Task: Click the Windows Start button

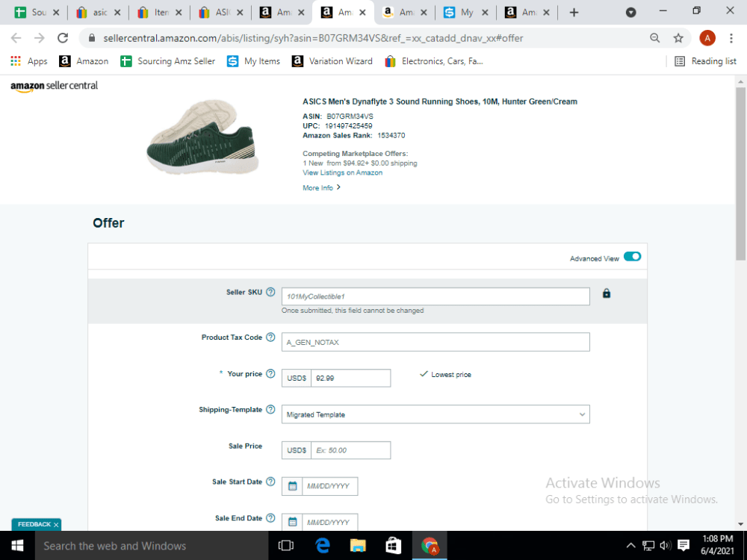Action: tap(17, 546)
